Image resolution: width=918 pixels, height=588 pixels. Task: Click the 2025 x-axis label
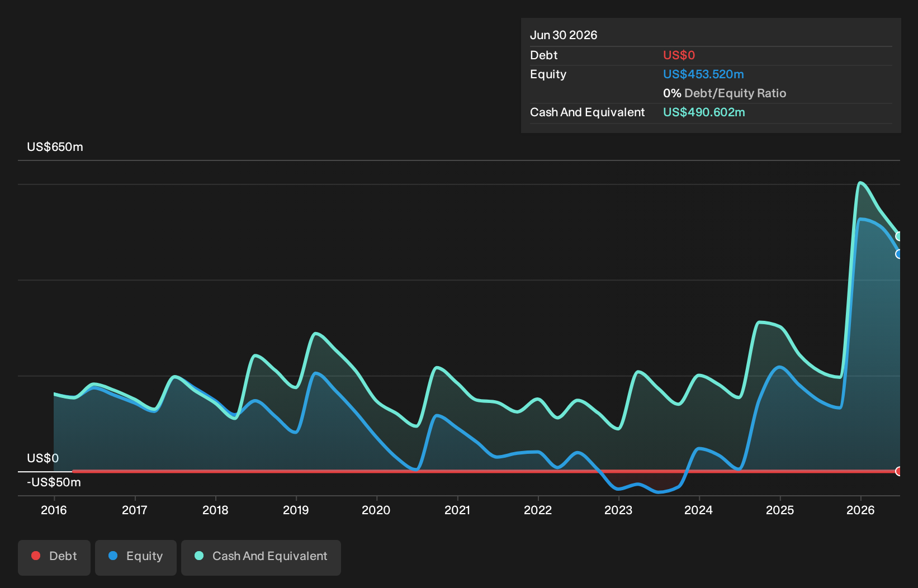coord(780,510)
